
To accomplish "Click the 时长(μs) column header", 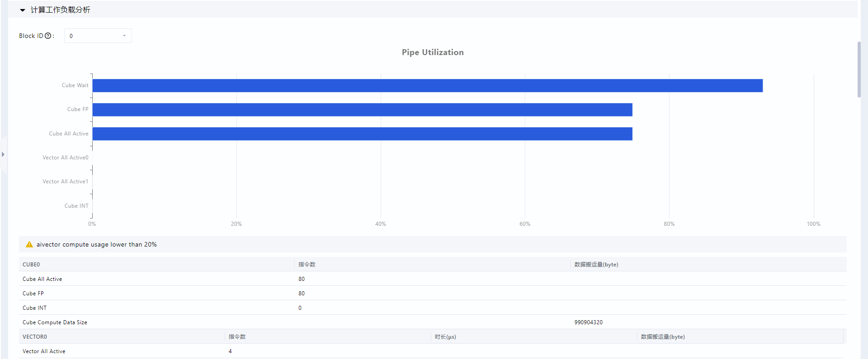I will [445, 336].
